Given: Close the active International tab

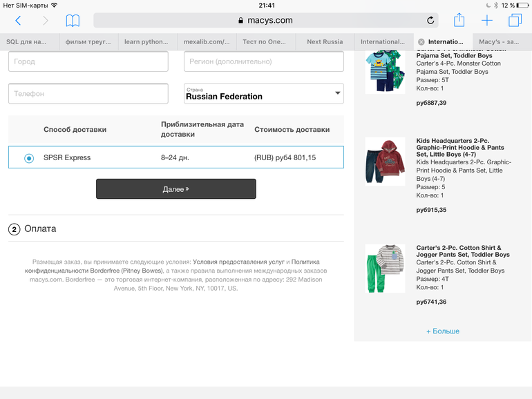Looking at the screenshot, I should coord(421,41).
